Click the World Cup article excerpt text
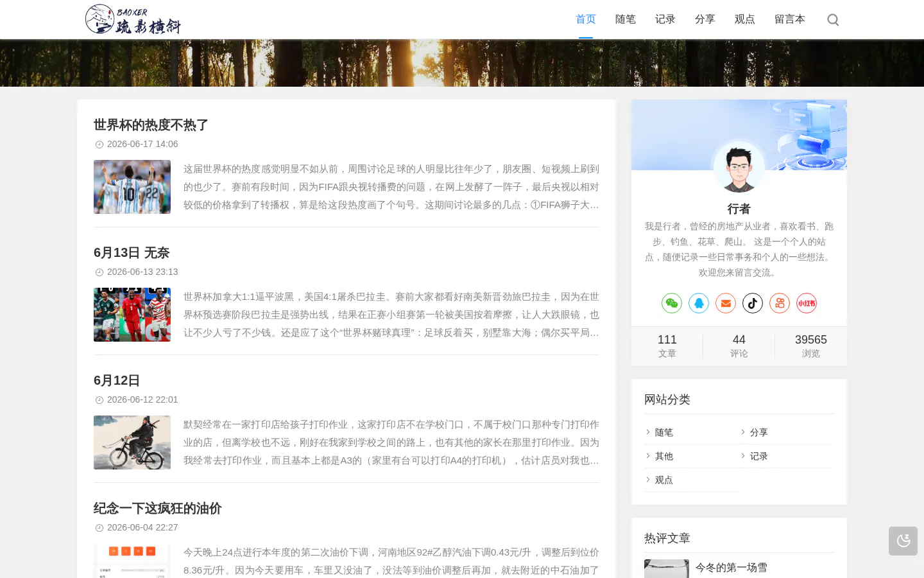Image resolution: width=924 pixels, height=578 pixels. coord(391,187)
